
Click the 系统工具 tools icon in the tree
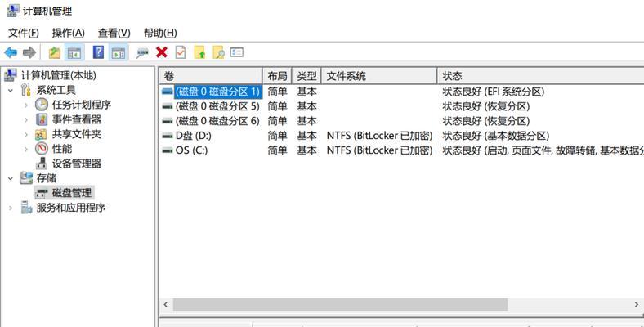click(x=26, y=90)
